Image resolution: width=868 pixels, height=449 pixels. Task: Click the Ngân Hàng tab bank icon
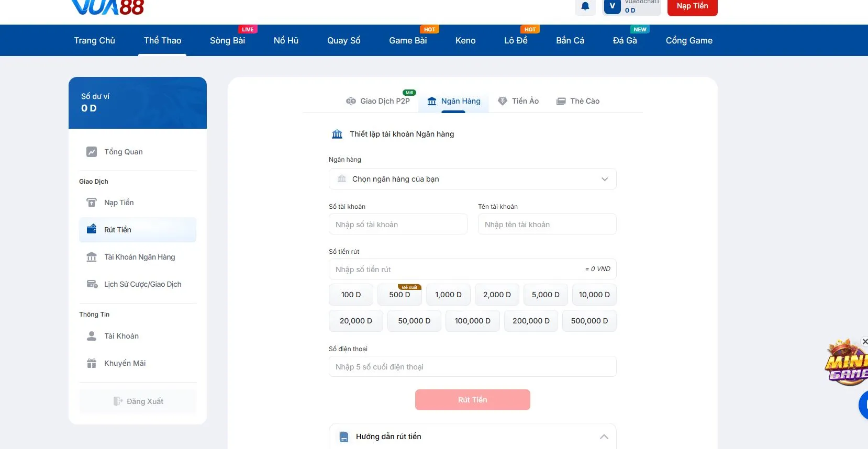432,101
